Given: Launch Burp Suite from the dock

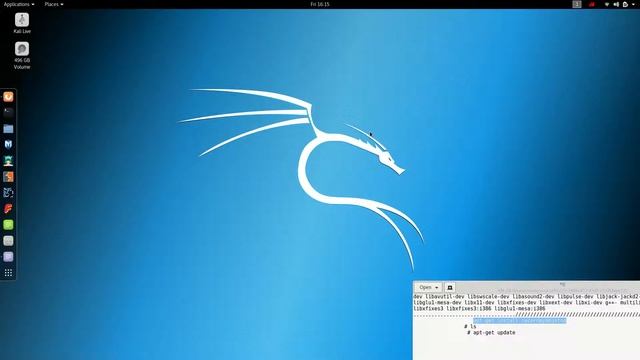Looking at the screenshot, I should (x=8, y=177).
